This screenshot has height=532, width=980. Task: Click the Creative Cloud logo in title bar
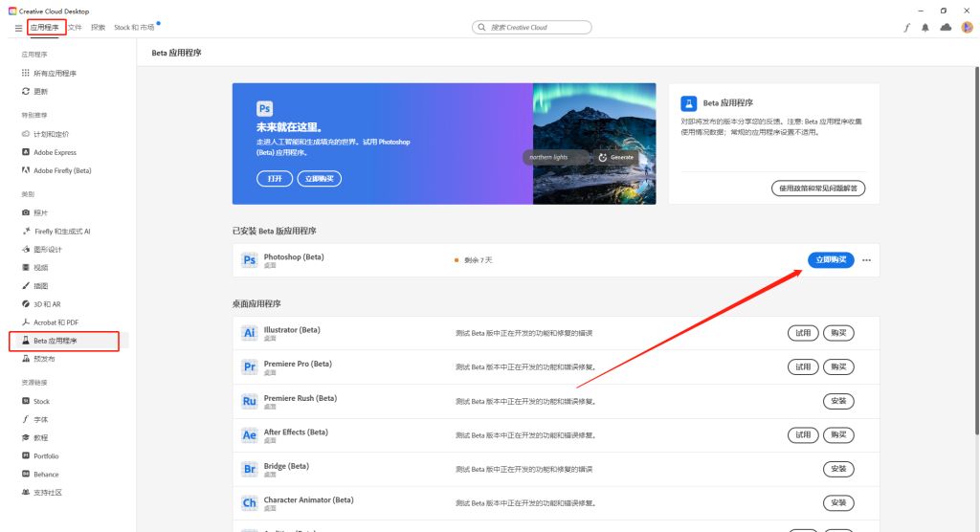click(x=12, y=11)
